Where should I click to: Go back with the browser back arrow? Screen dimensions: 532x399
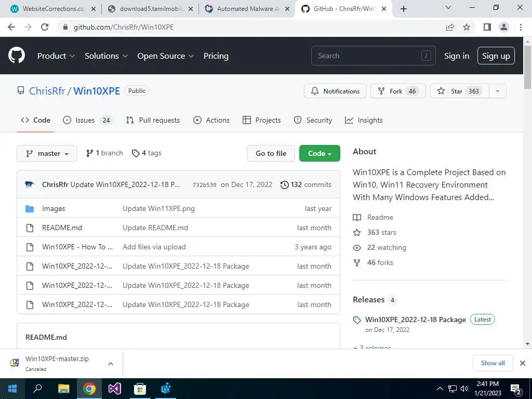click(11, 27)
